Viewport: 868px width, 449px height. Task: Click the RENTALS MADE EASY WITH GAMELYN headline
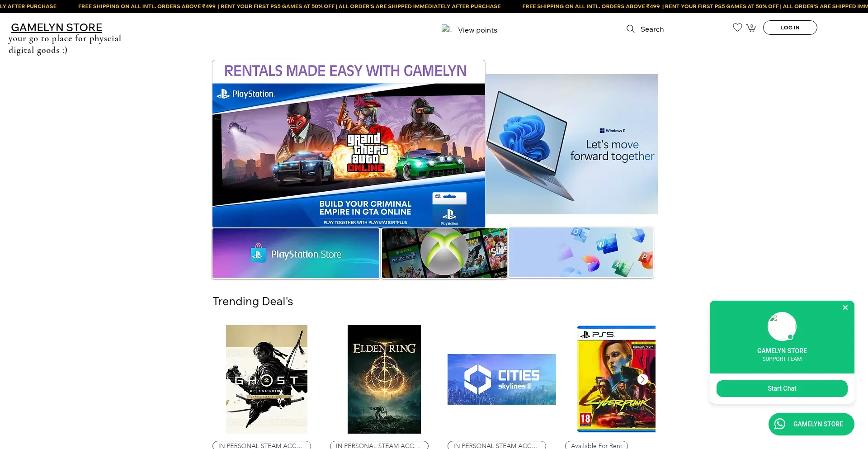pos(345,71)
